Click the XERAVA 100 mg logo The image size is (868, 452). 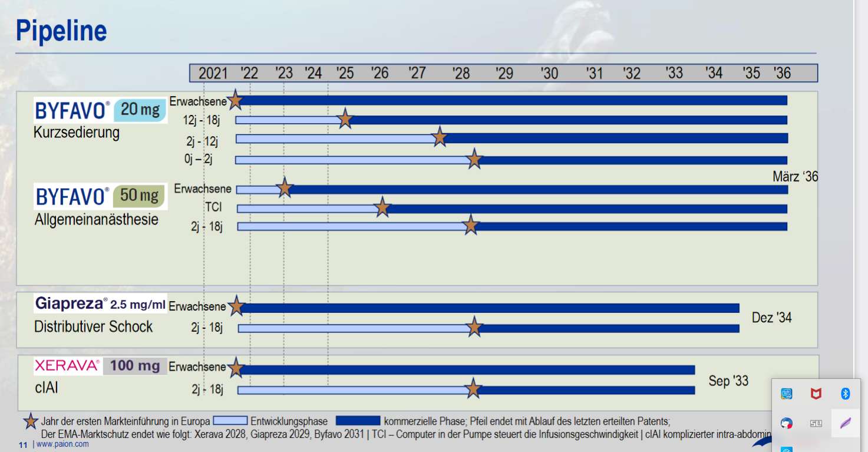click(x=100, y=366)
